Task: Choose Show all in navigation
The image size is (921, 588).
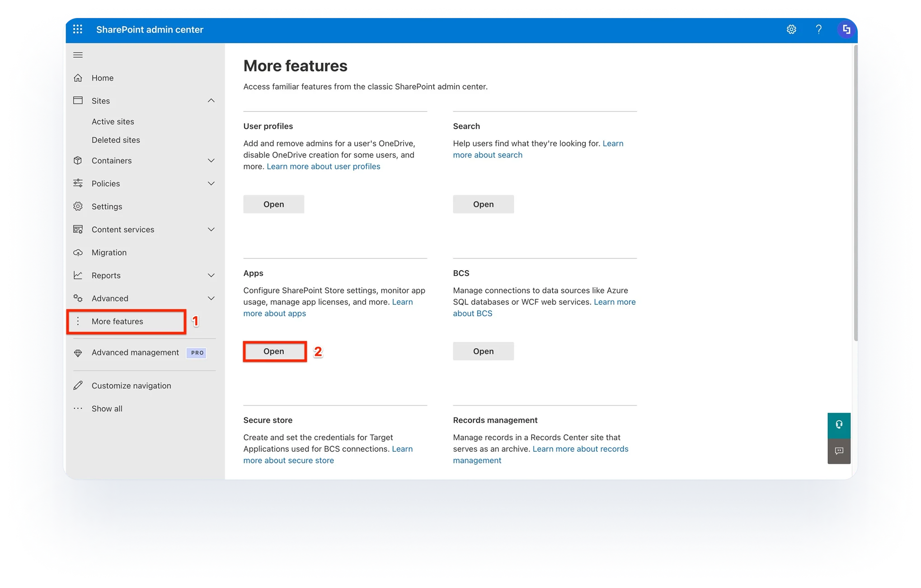Action: pos(107,408)
